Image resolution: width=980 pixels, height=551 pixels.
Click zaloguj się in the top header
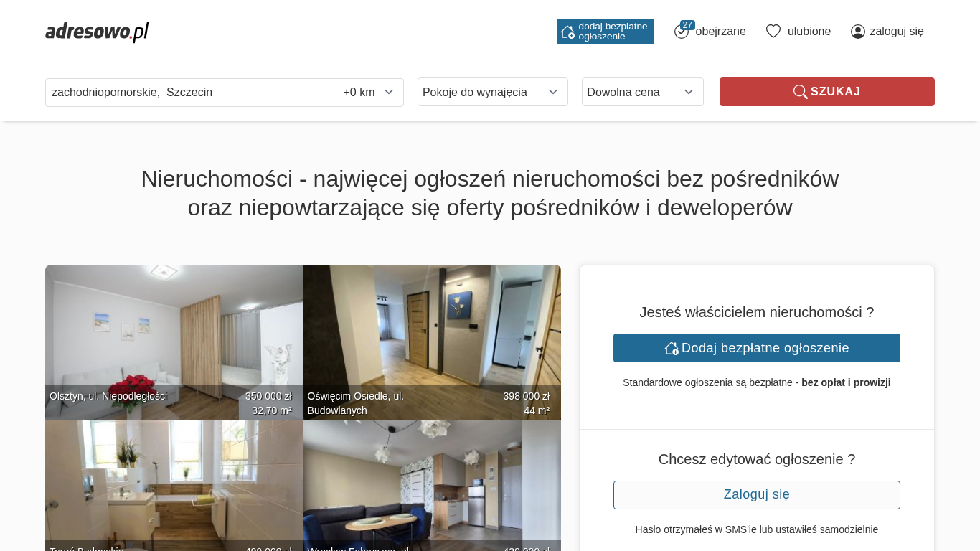(x=897, y=32)
